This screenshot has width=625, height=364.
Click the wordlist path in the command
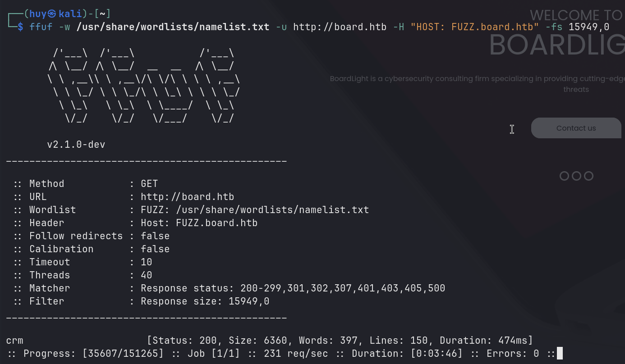pos(173,27)
